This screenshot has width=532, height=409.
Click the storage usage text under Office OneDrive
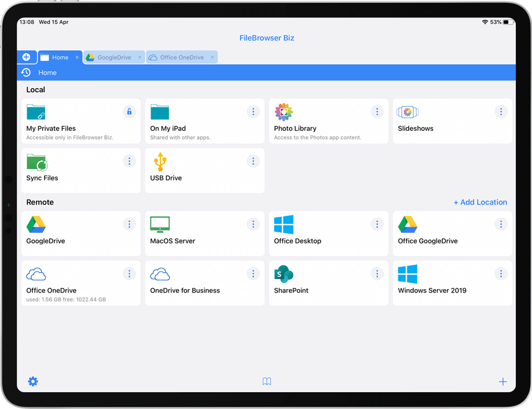(66, 300)
